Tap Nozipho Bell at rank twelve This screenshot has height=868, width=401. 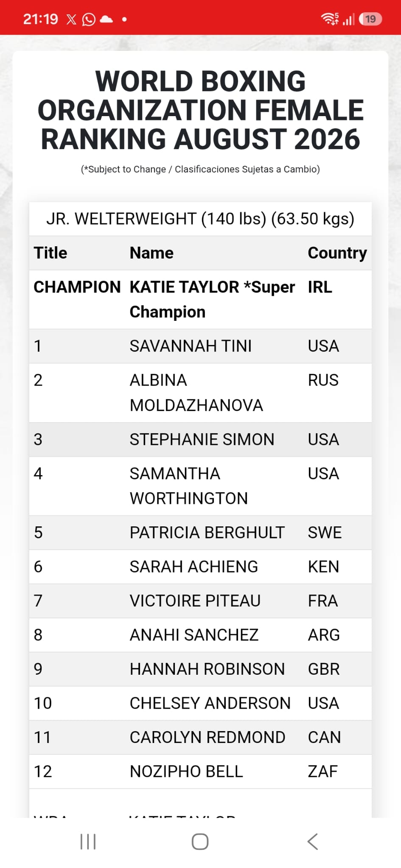[186, 771]
